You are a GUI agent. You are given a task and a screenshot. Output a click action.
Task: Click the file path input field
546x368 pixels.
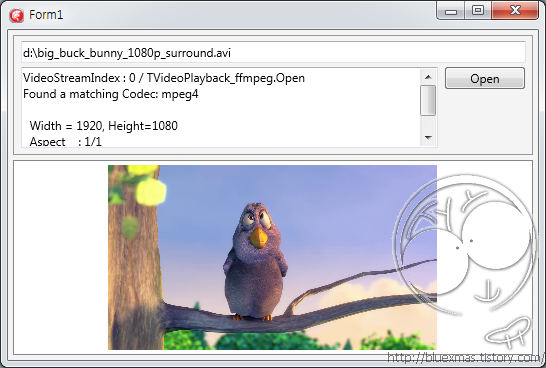coord(273,53)
